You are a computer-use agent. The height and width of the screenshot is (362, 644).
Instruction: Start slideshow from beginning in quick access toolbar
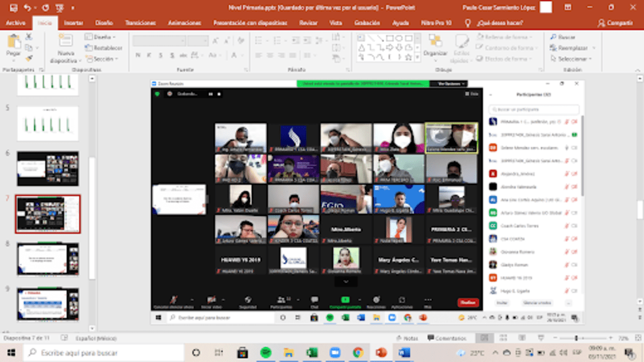60,7
